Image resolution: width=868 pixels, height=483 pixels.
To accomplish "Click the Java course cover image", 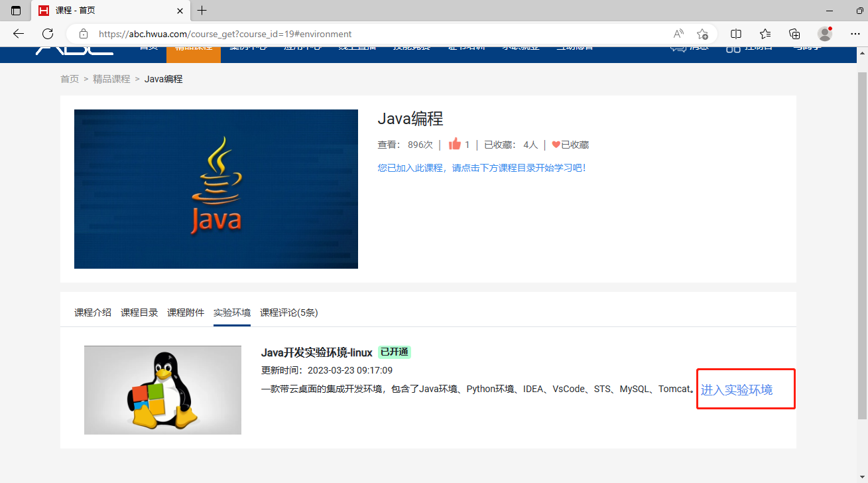I will (x=216, y=189).
